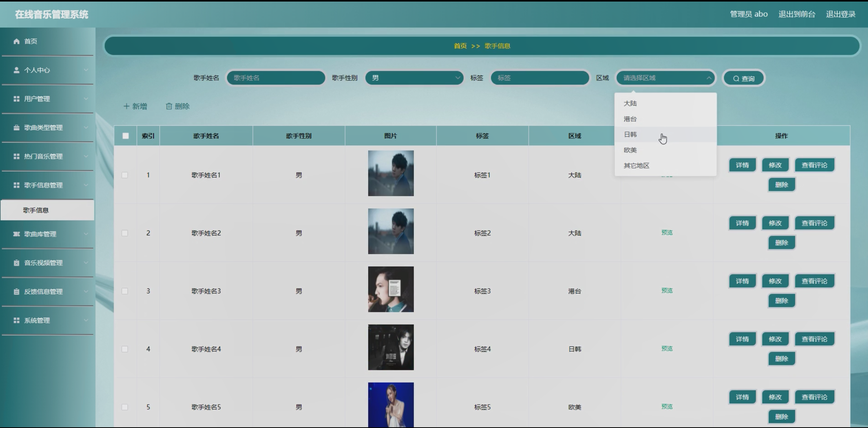Click the grid icon beside 歌手信息管理

pos(17,185)
